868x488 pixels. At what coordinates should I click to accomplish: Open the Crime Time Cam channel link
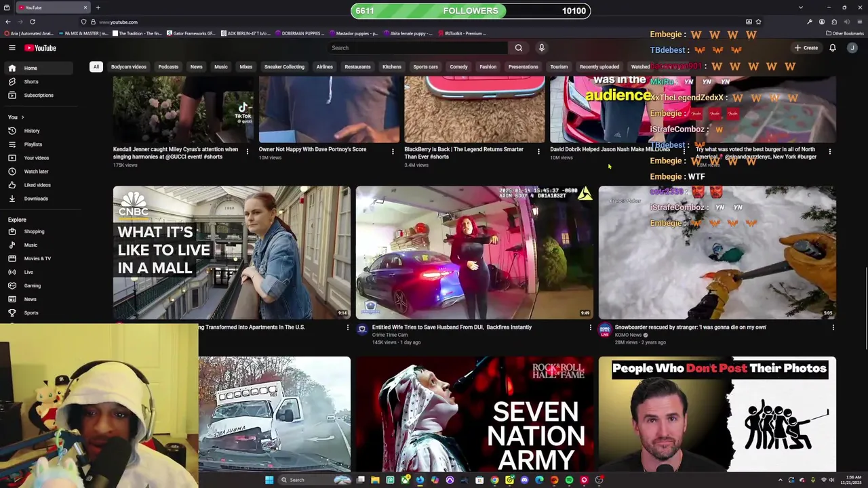pyautogui.click(x=390, y=335)
